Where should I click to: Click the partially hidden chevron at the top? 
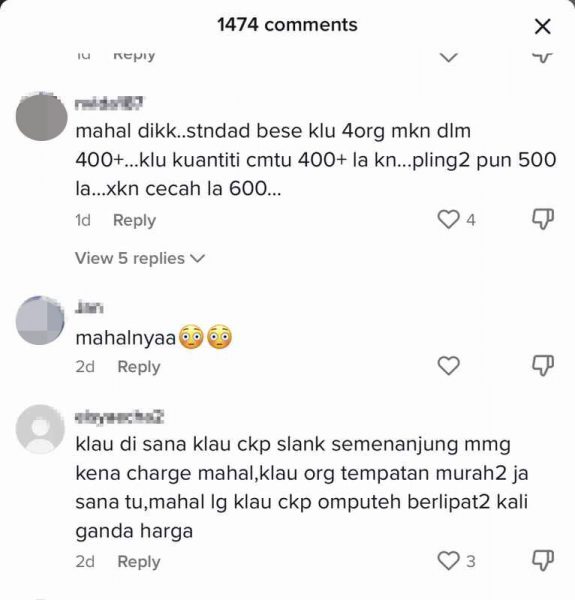tap(448, 57)
